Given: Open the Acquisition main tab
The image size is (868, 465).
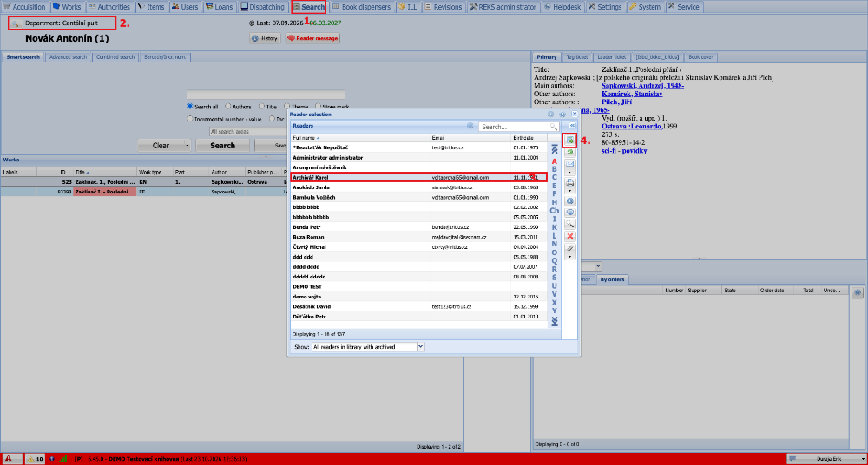Looking at the screenshot, I should [25, 7].
